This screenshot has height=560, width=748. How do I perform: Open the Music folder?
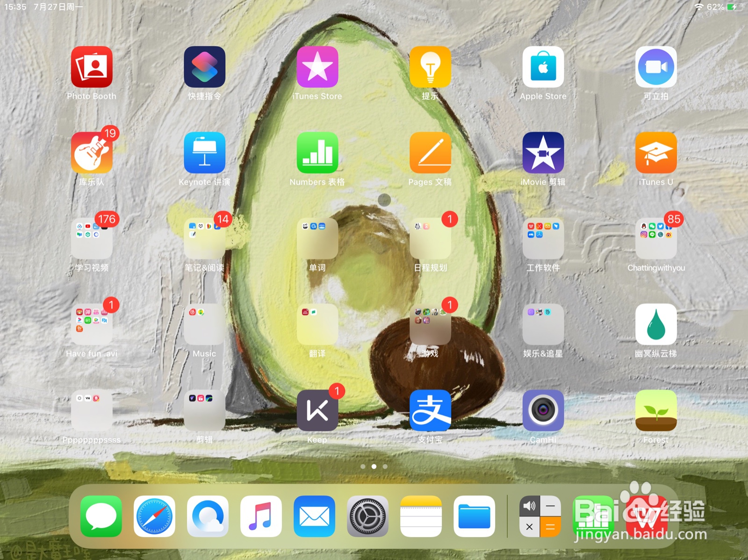pyautogui.click(x=204, y=324)
